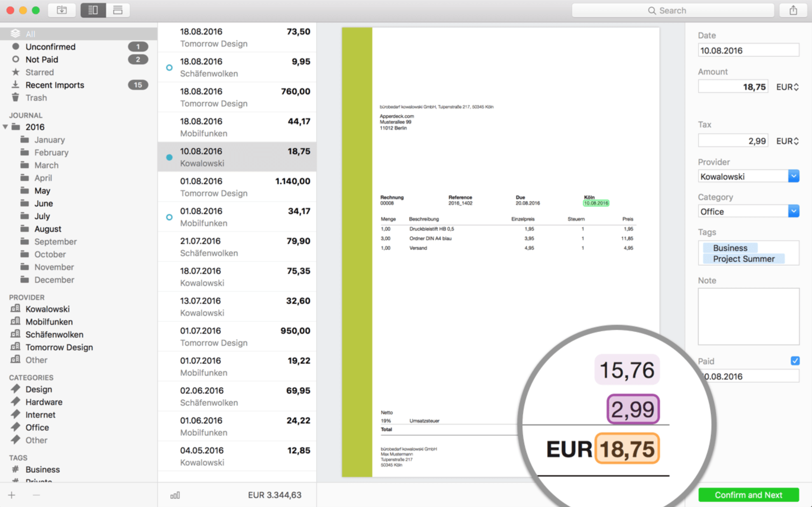Screen dimensions: 812x507
Task: Click the Date input field
Action: tap(748, 50)
